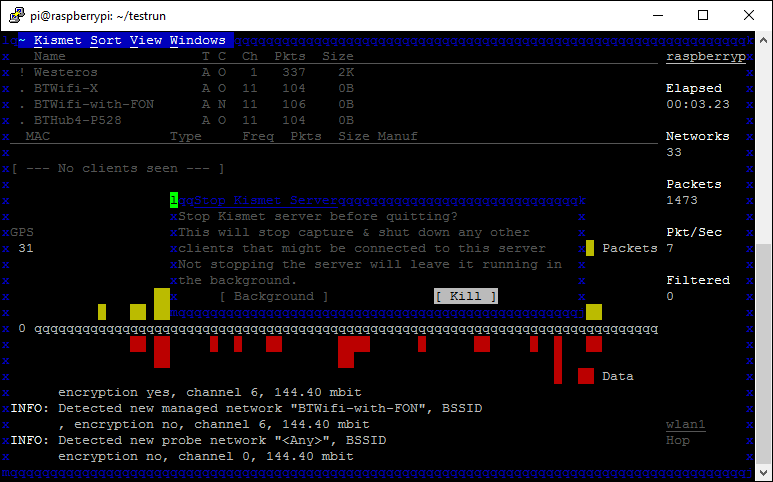773x482 pixels.
Task: Click the red Data legend swatch
Action: tap(586, 376)
